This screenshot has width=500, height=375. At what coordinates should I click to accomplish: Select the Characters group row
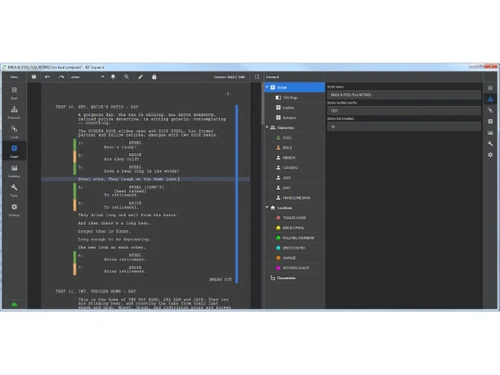point(295,127)
